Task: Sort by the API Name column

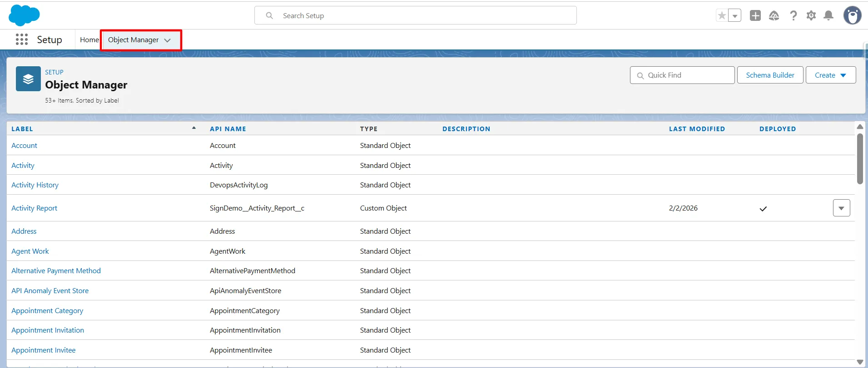Action: 228,129
